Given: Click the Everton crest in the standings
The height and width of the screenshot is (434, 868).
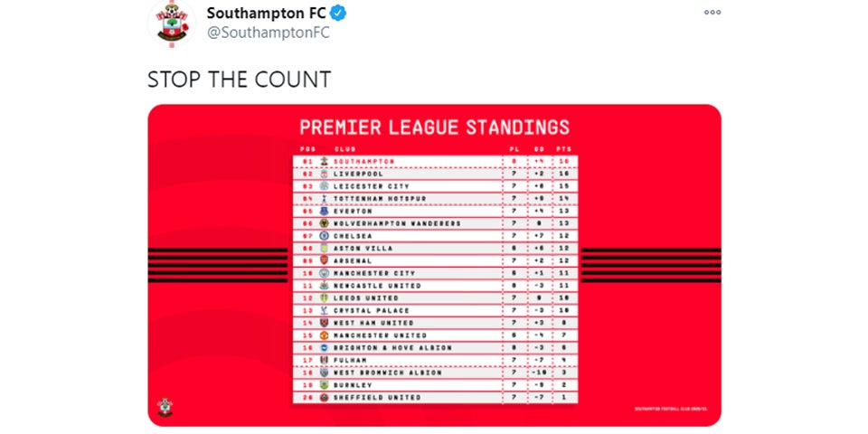Looking at the screenshot, I should coord(325,211).
